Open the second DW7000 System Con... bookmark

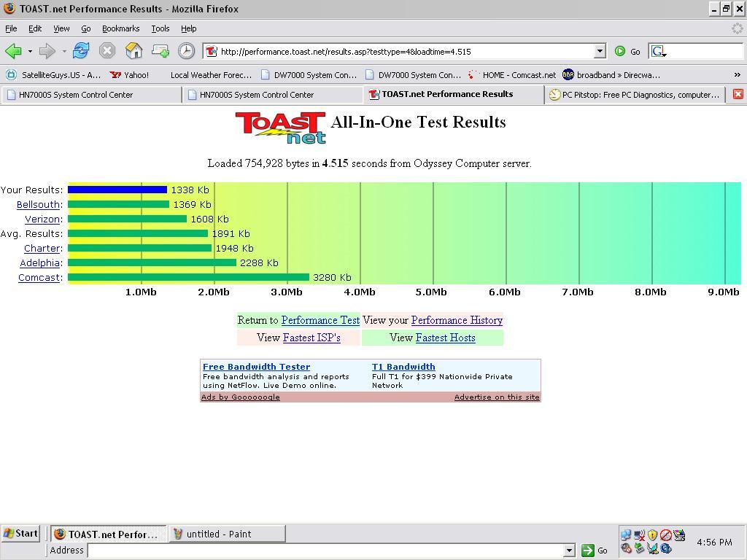coord(413,75)
